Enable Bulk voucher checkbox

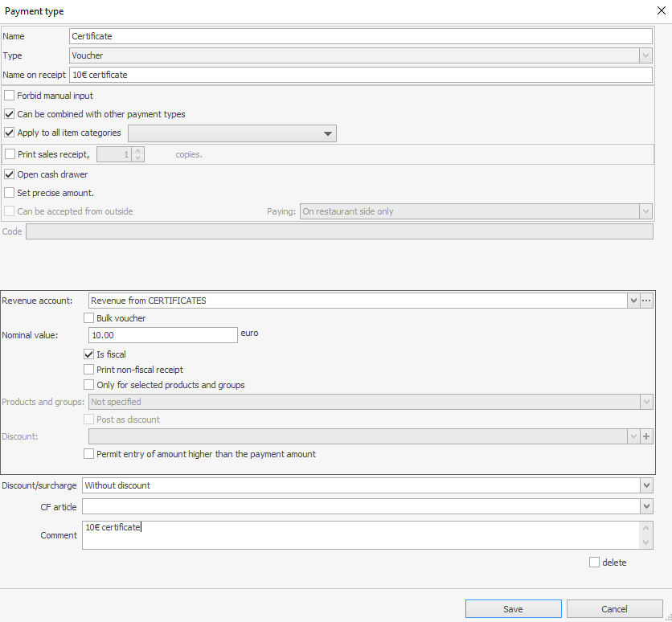pos(89,318)
